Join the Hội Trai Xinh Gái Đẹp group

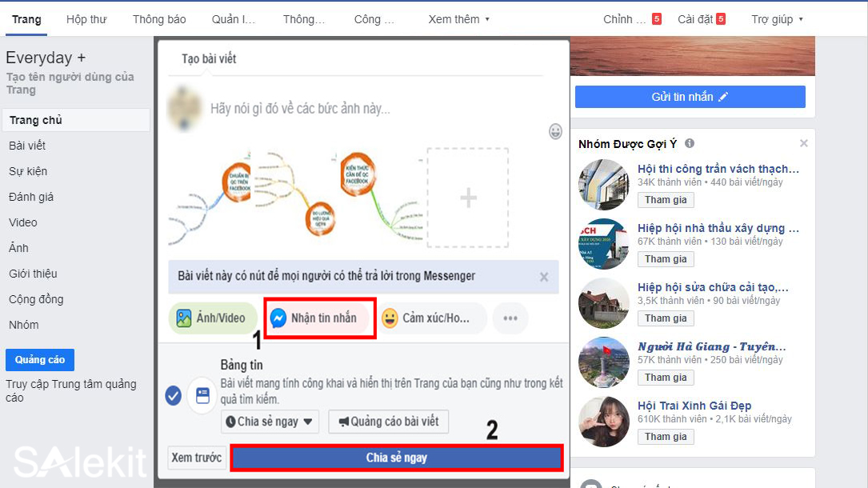point(665,436)
